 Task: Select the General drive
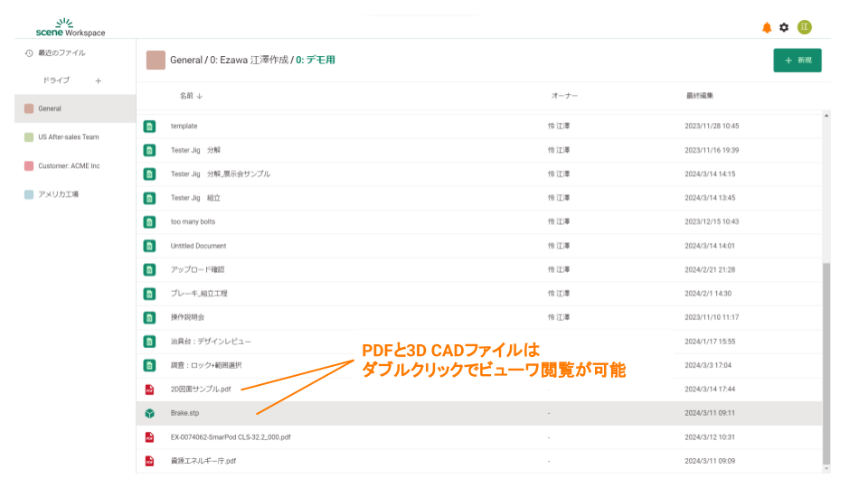pyautogui.click(x=75, y=108)
